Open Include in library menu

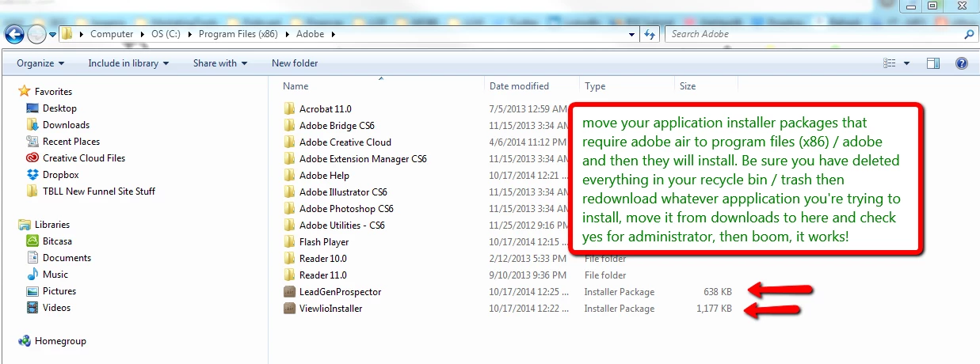[x=128, y=63]
